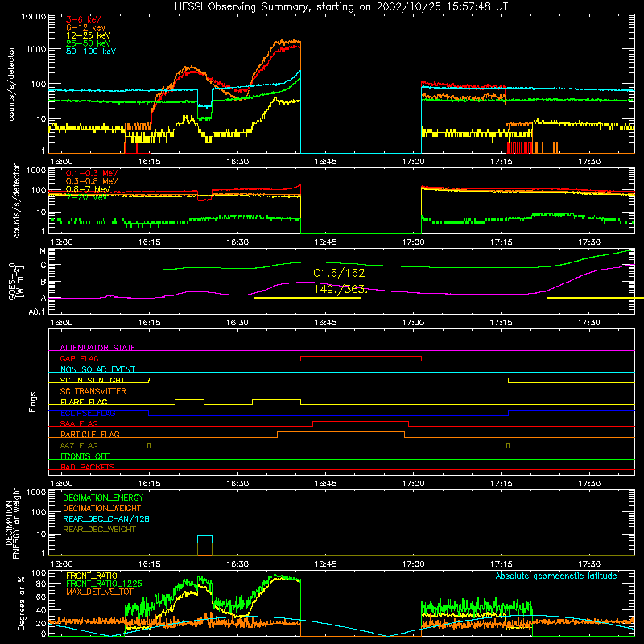Select the BAD_PACKETS flag label
The width and height of the screenshot is (644, 644).
pyautogui.click(x=88, y=467)
